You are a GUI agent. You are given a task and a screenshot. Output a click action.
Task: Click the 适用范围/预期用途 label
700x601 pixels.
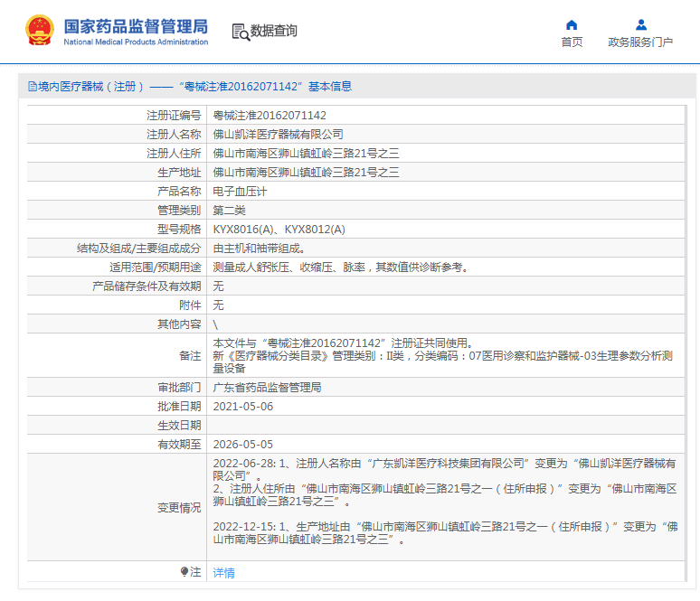(x=156, y=268)
